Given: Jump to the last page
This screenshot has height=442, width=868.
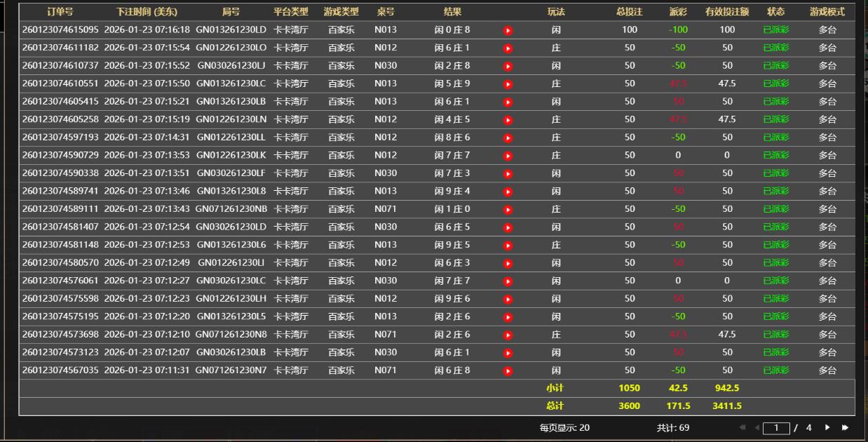Looking at the screenshot, I should pyautogui.click(x=845, y=427).
